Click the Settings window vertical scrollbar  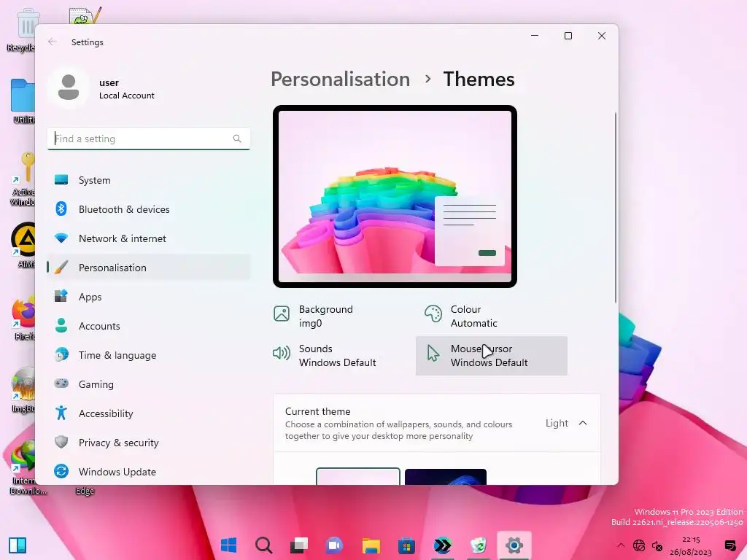(615, 208)
